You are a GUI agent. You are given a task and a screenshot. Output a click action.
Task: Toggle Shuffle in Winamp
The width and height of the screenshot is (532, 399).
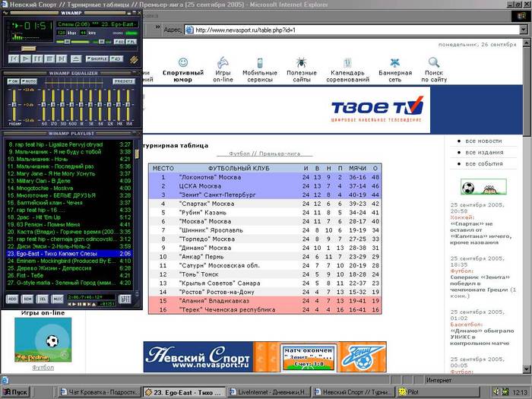pyautogui.click(x=97, y=59)
